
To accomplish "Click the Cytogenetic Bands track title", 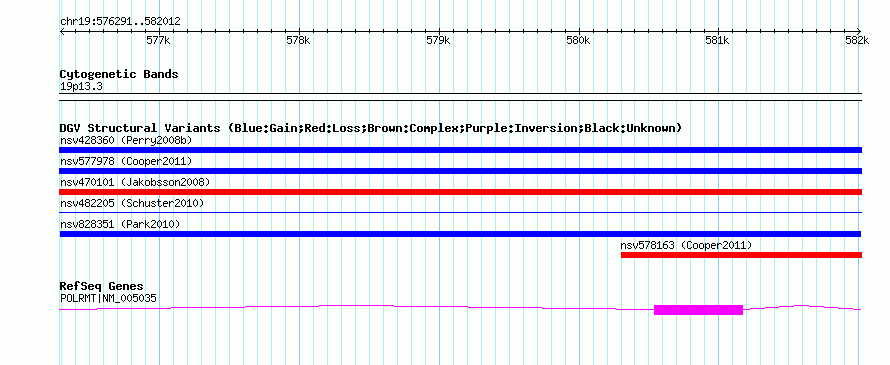I will (119, 74).
